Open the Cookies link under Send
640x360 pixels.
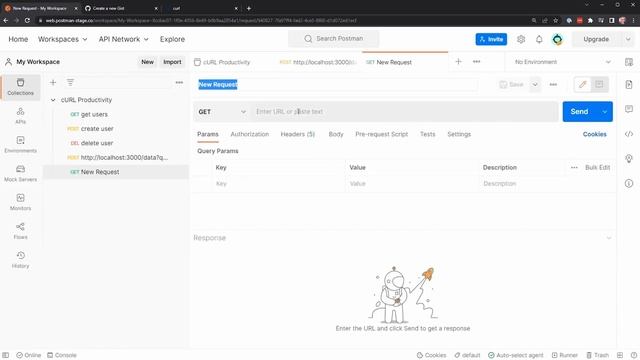(x=594, y=134)
